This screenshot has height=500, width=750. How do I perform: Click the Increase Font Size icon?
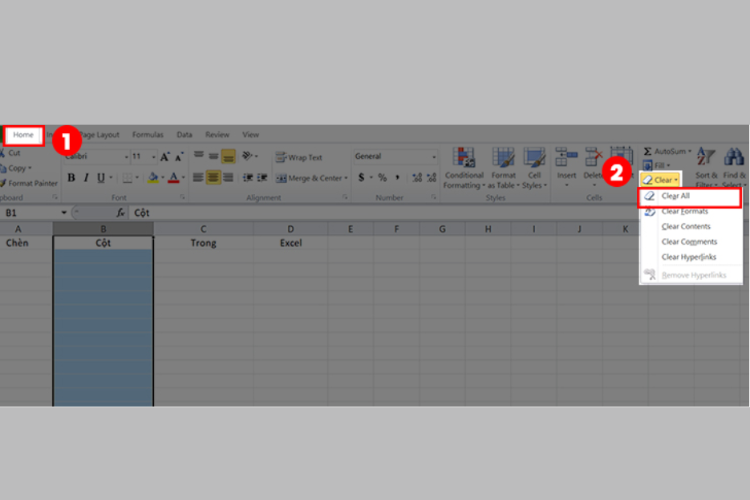click(x=165, y=156)
